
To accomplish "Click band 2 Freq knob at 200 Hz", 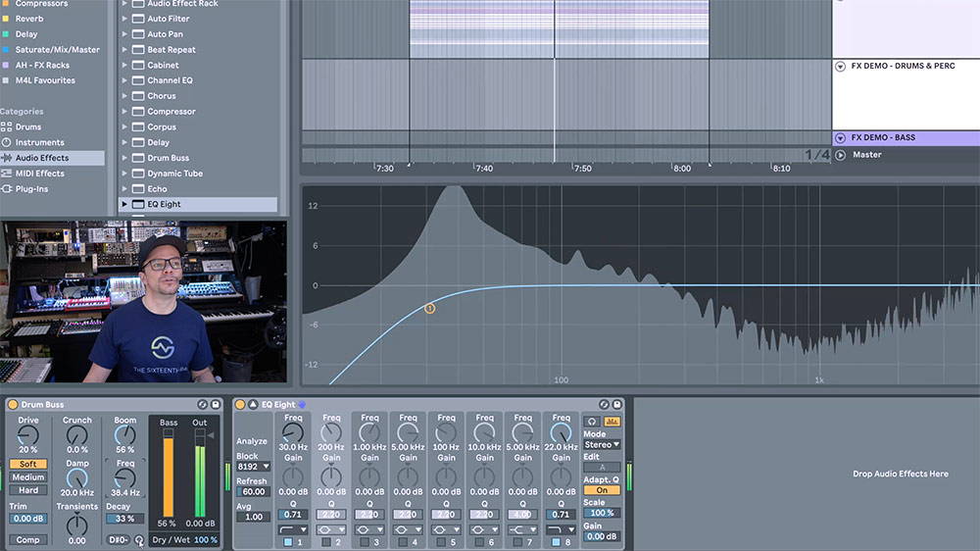I will pos(331,432).
